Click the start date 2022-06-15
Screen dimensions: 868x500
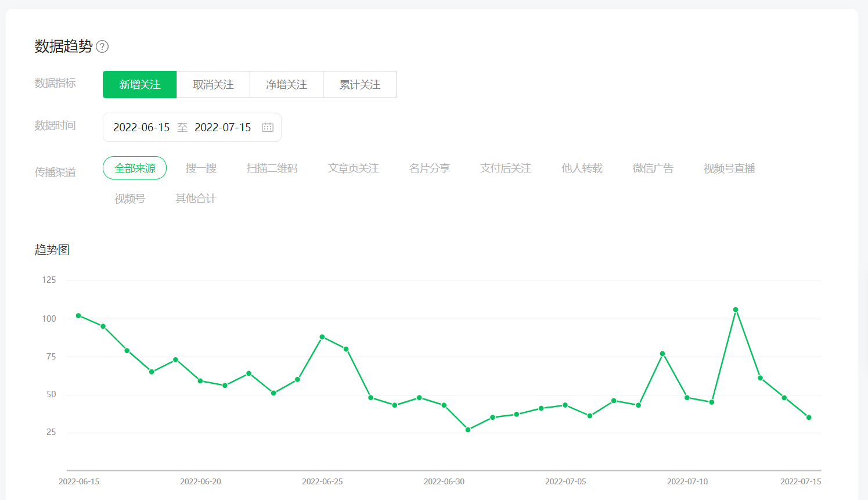point(142,127)
